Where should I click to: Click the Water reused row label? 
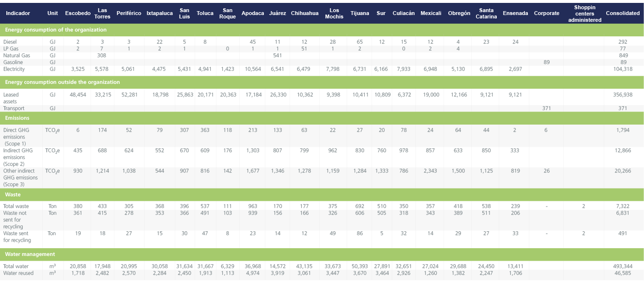(18, 273)
